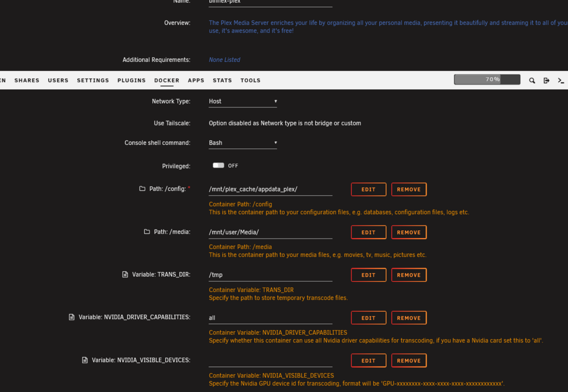Click the /config path input field
Image resolution: width=568 pixels, height=392 pixels.
click(x=270, y=189)
